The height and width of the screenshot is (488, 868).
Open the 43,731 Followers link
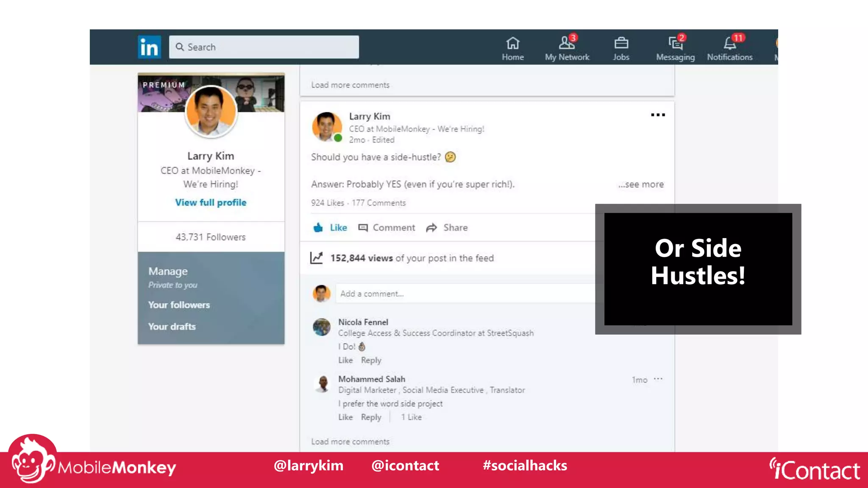pos(211,237)
